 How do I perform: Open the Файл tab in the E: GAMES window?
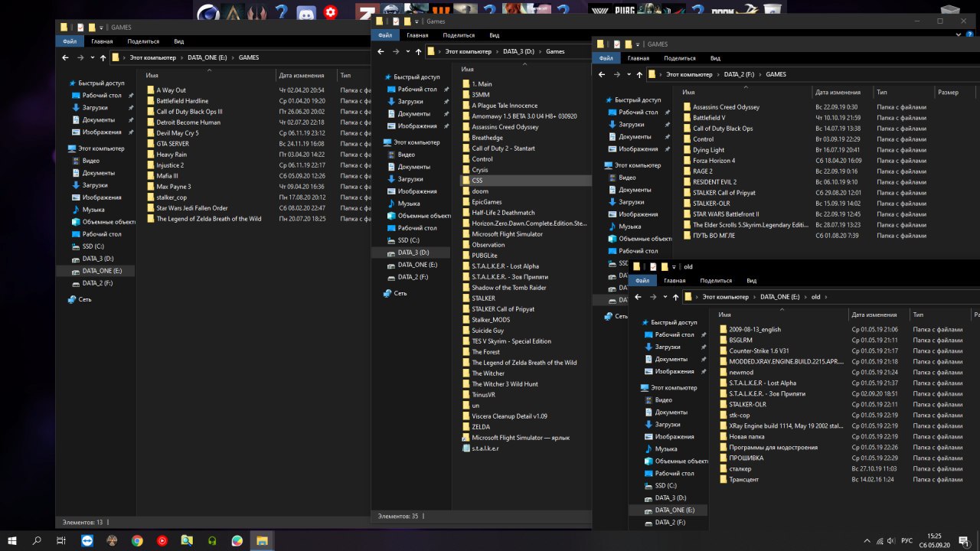(70, 41)
